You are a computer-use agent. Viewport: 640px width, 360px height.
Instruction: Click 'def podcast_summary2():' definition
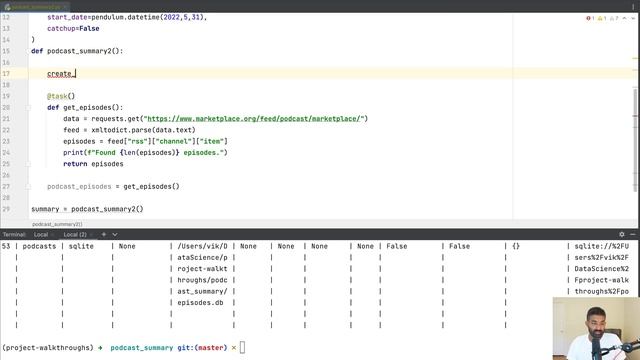pyautogui.click(x=77, y=51)
